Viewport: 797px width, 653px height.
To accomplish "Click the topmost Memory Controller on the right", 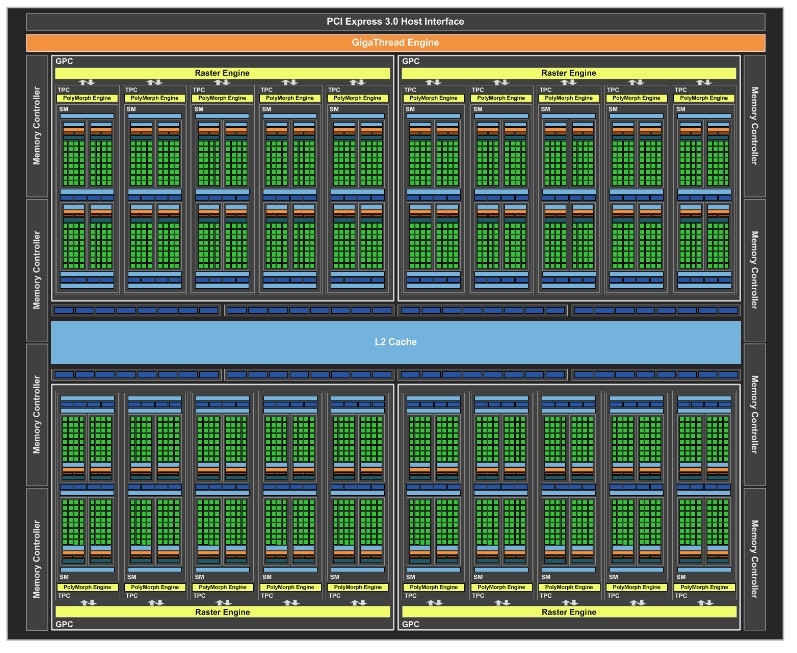I will click(x=755, y=126).
